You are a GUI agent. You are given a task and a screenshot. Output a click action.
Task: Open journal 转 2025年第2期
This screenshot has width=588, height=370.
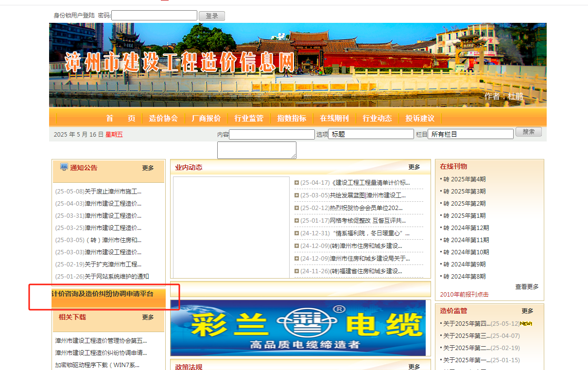[x=464, y=204]
